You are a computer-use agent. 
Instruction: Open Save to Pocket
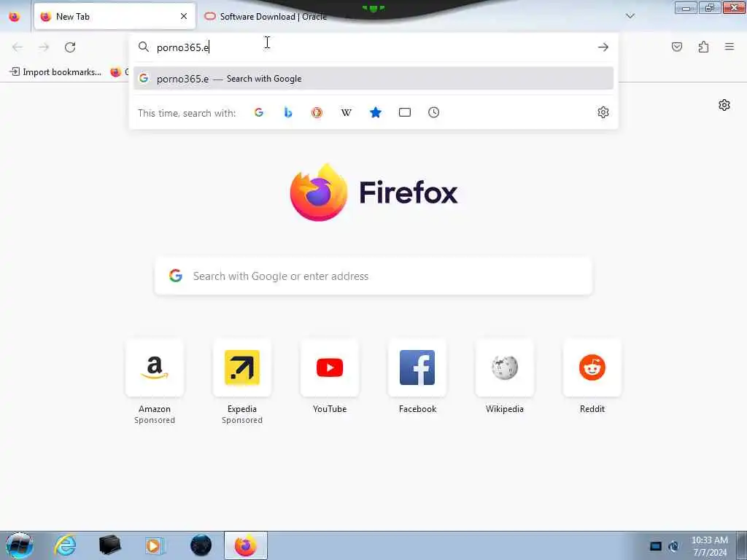[x=677, y=47]
